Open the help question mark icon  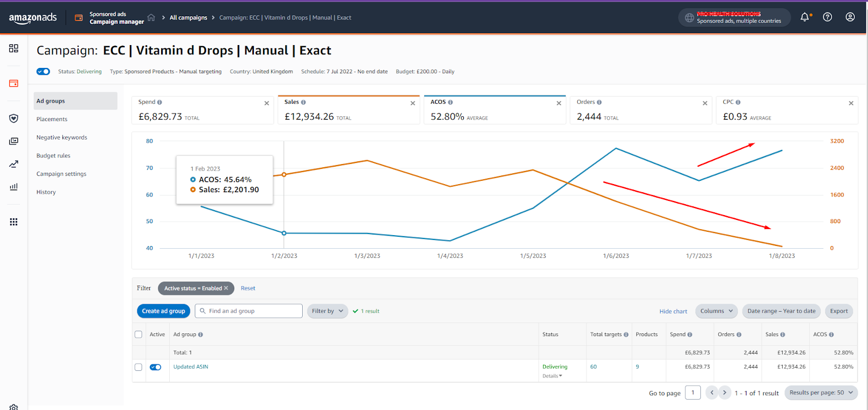click(827, 17)
